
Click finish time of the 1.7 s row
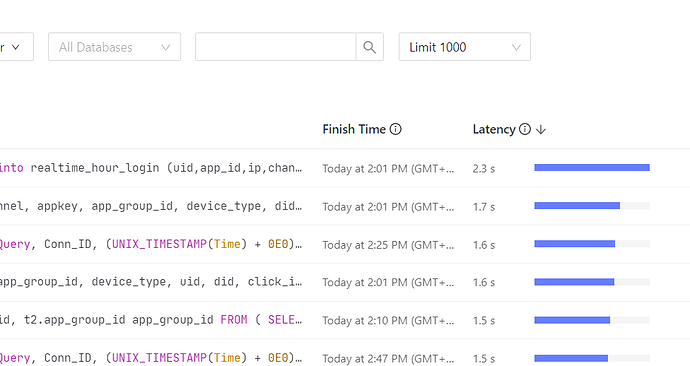tap(388, 207)
